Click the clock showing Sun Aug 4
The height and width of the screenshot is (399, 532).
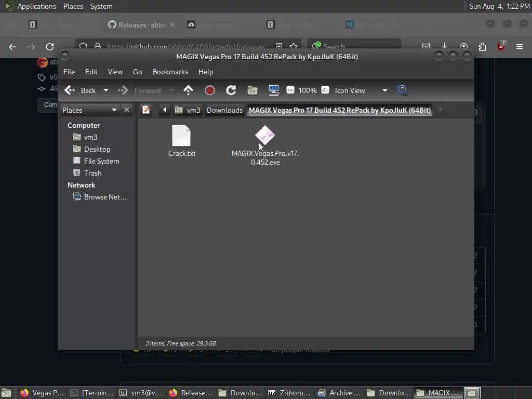click(499, 6)
